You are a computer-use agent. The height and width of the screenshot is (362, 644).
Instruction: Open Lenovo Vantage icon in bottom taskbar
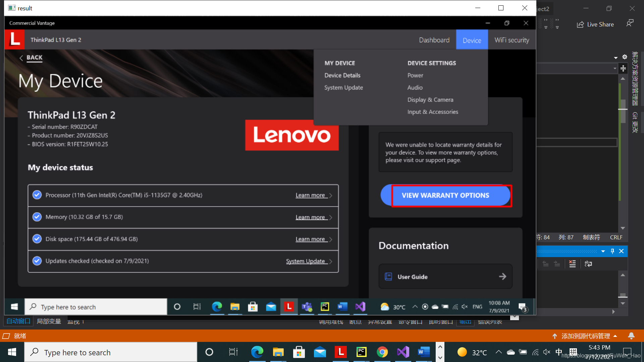[341, 352]
